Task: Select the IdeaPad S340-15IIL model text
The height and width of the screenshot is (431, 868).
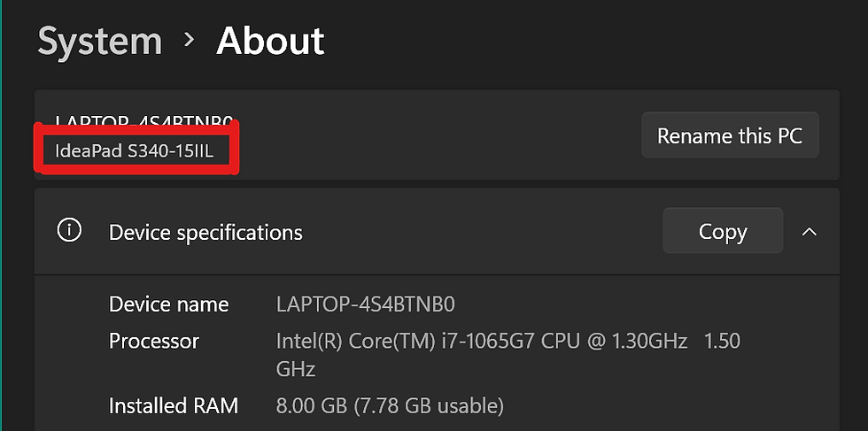Action: point(134,150)
